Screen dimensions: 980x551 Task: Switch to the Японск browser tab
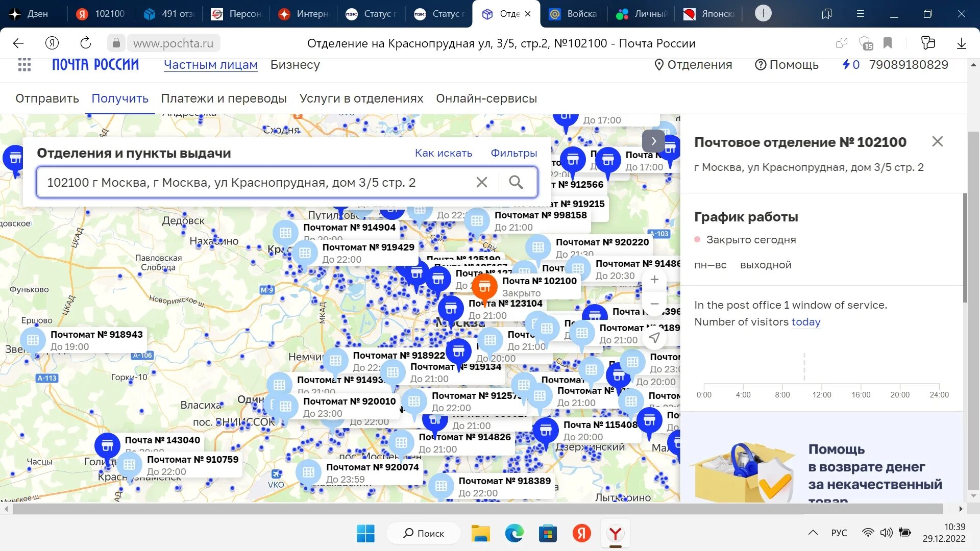tap(709, 14)
